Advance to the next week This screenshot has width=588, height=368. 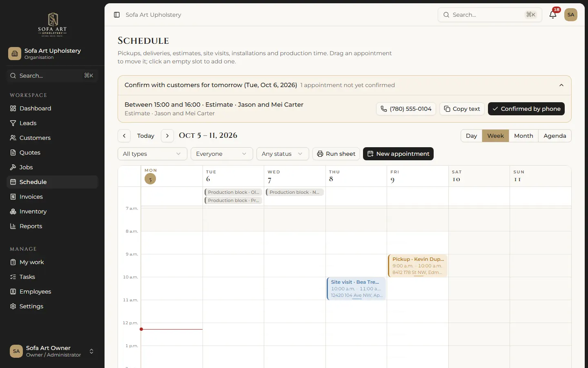167,136
